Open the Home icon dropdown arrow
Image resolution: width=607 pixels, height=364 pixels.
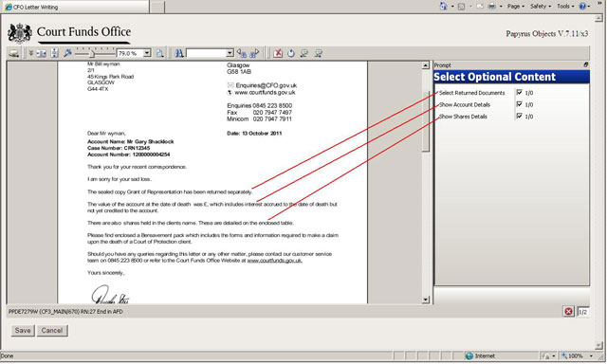tap(452, 7)
